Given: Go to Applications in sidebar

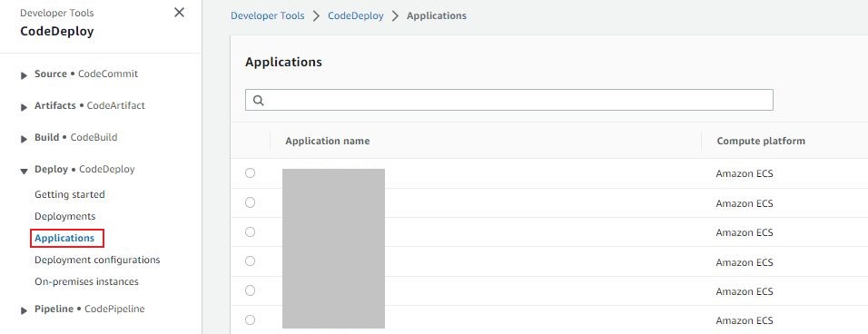Looking at the screenshot, I should click(64, 239).
